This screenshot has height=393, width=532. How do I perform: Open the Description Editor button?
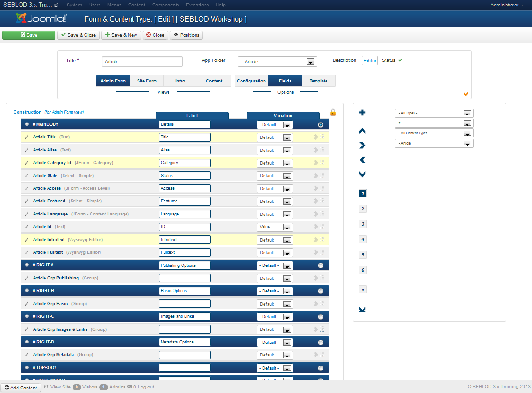370,60
